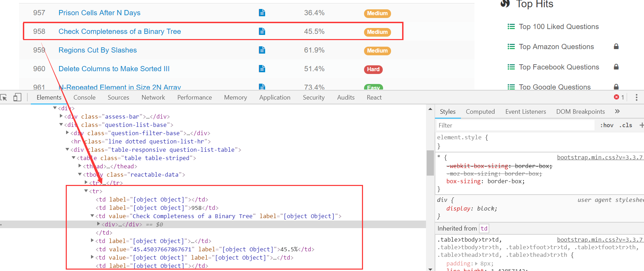Click the Elements panel scrollbar thumb

pos(430,163)
